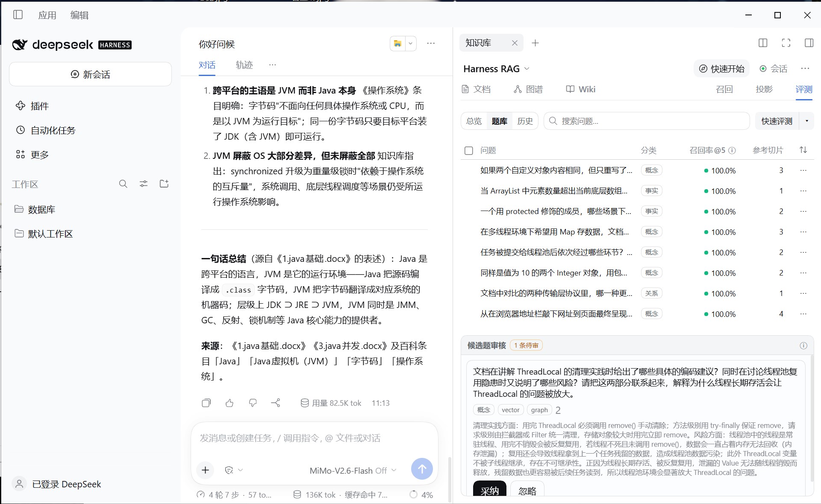
Task: Switch to the 召回 tab
Action: tap(724, 89)
